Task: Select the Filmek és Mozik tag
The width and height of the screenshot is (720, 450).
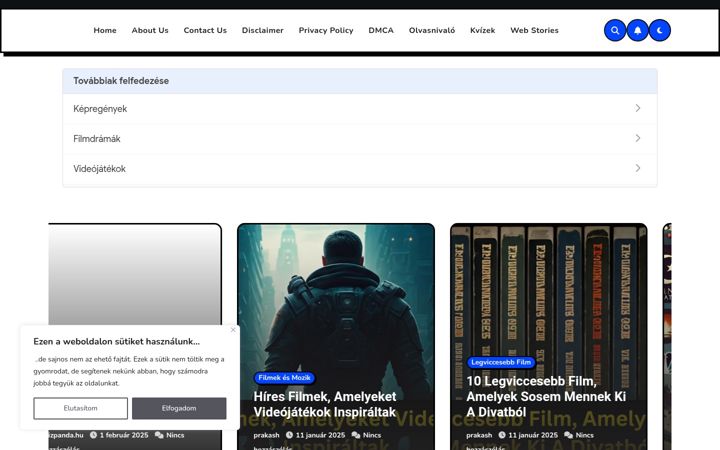Action: (284, 377)
